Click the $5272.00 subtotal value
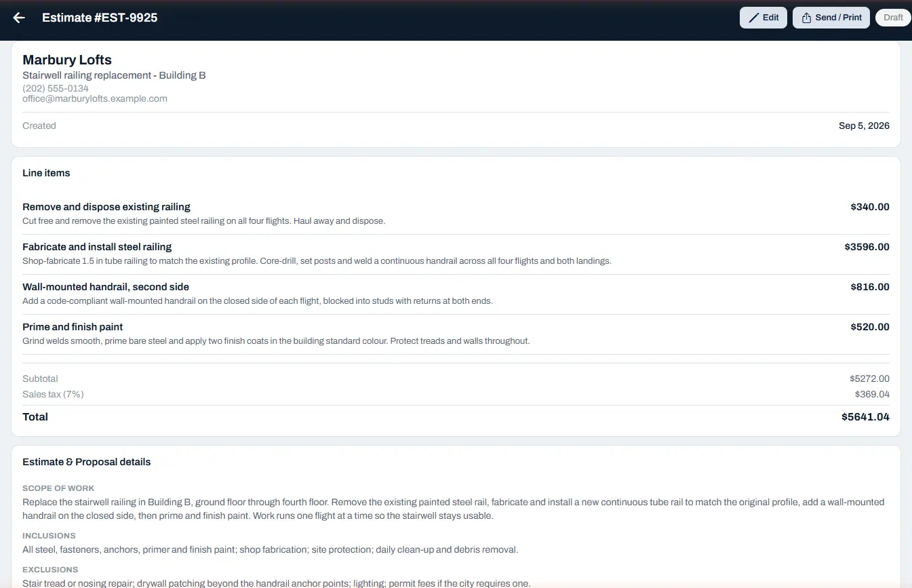The height and width of the screenshot is (588, 912). 869,378
